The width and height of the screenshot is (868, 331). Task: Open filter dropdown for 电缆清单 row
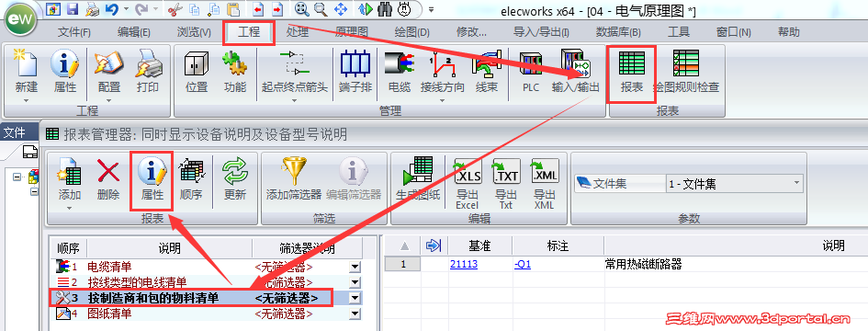click(x=355, y=268)
